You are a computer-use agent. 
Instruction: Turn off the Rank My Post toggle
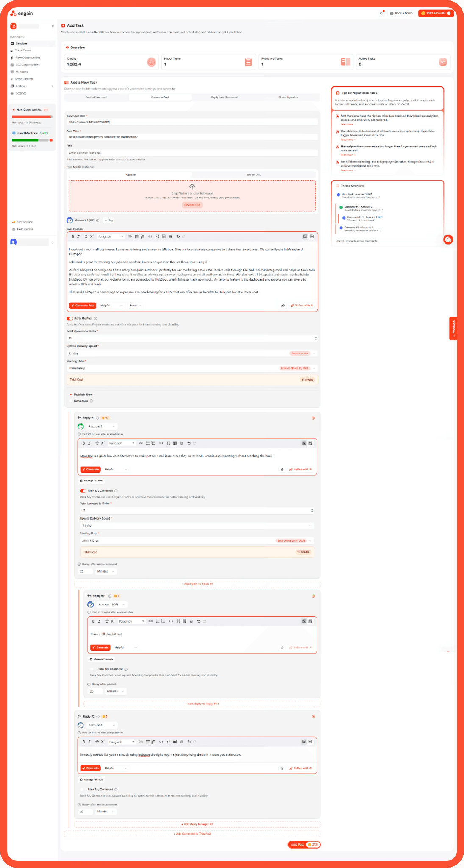(x=69, y=318)
